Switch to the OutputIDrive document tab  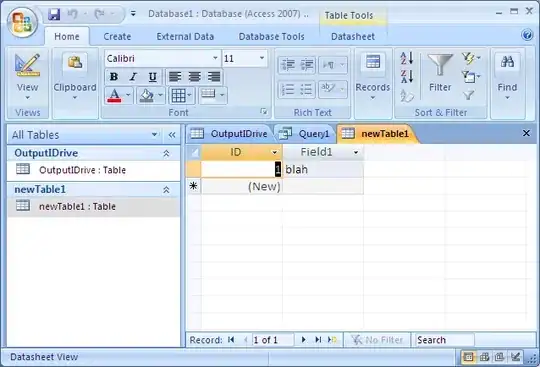[230, 134]
